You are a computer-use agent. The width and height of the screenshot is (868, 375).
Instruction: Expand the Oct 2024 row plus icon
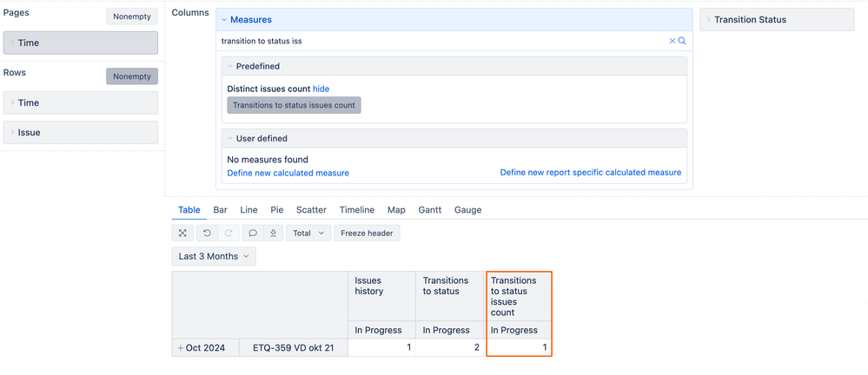click(x=180, y=348)
